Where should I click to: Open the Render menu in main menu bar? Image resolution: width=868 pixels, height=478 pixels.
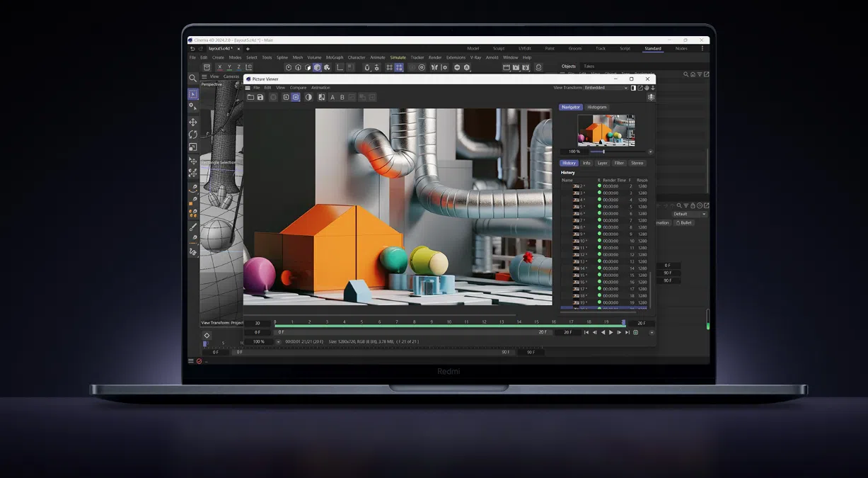point(435,57)
